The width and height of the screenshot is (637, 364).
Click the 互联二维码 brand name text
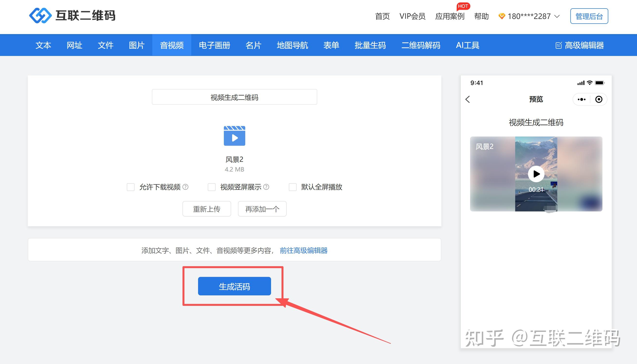85,16
